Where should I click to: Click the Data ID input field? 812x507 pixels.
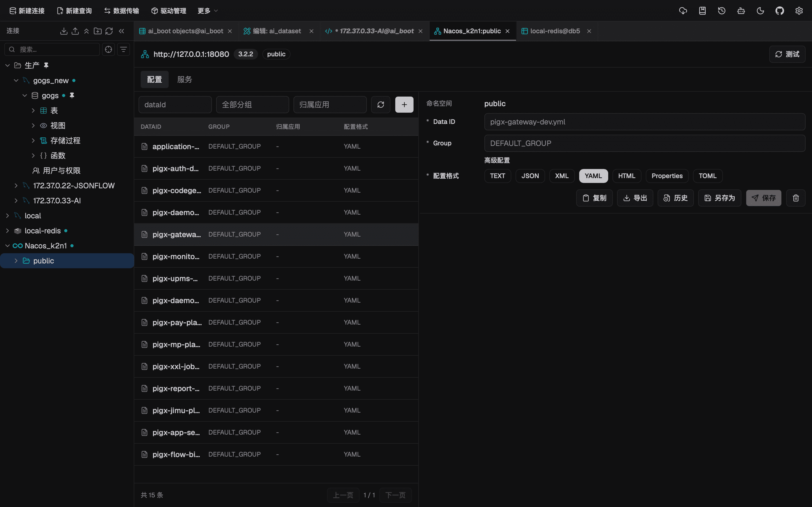644,122
